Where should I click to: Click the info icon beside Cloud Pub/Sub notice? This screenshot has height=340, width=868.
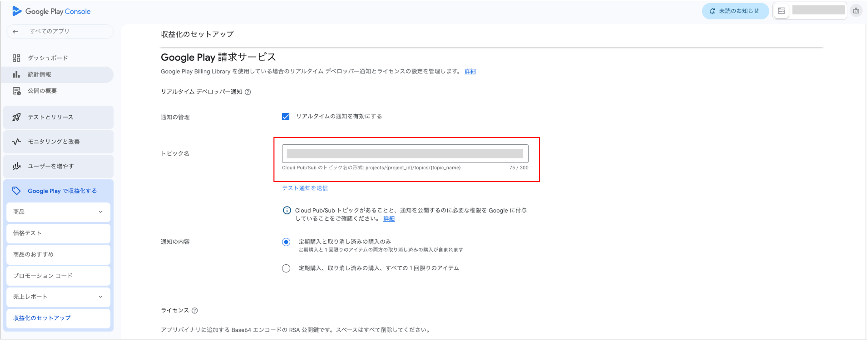[287, 211]
